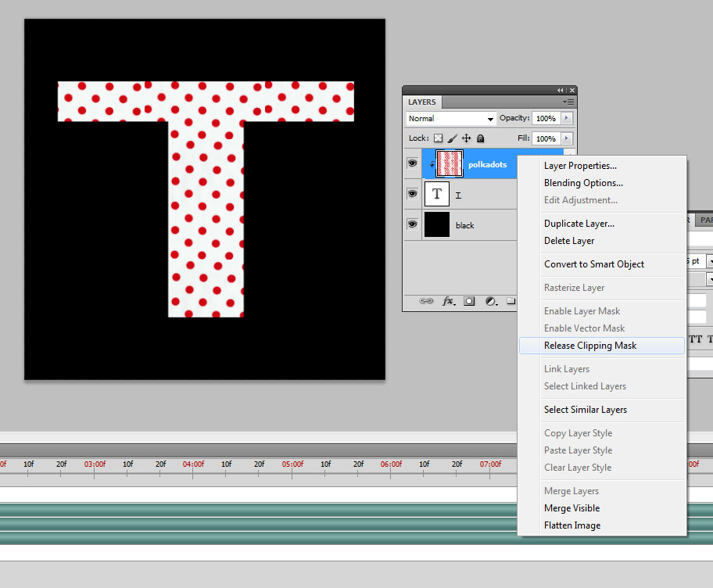Viewport: 713px width, 588px height.
Task: Click the new adjustment layer icon
Action: [491, 300]
